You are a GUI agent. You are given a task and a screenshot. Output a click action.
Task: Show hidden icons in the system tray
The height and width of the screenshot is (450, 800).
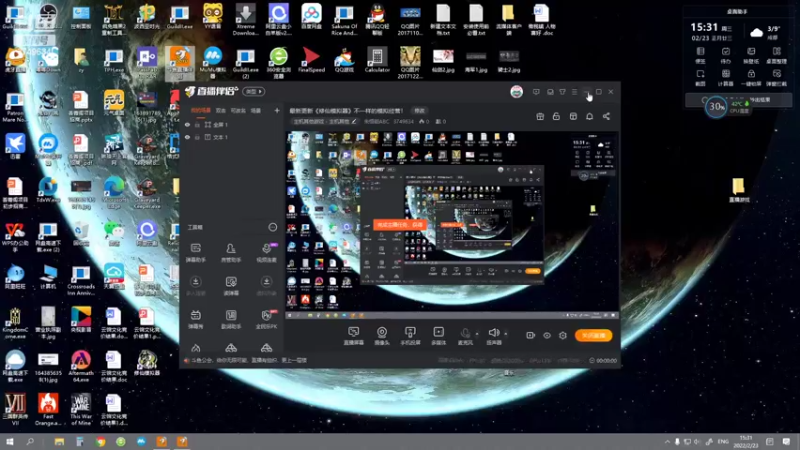(x=667, y=442)
